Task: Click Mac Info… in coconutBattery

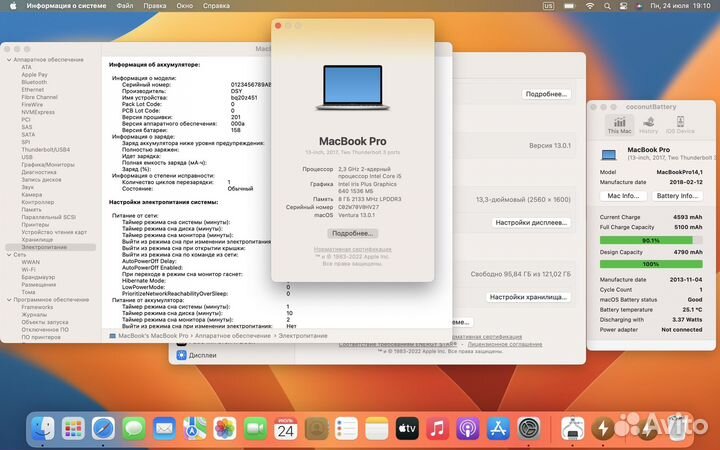Action: point(623,196)
